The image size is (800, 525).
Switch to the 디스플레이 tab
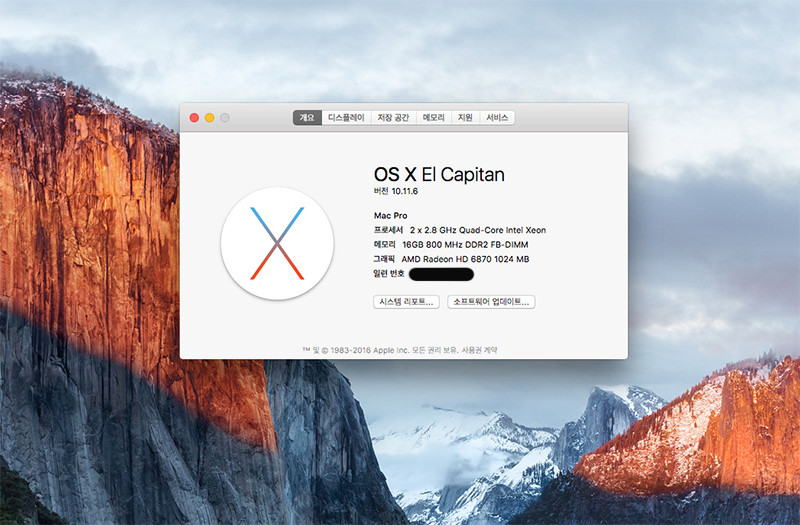(346, 118)
